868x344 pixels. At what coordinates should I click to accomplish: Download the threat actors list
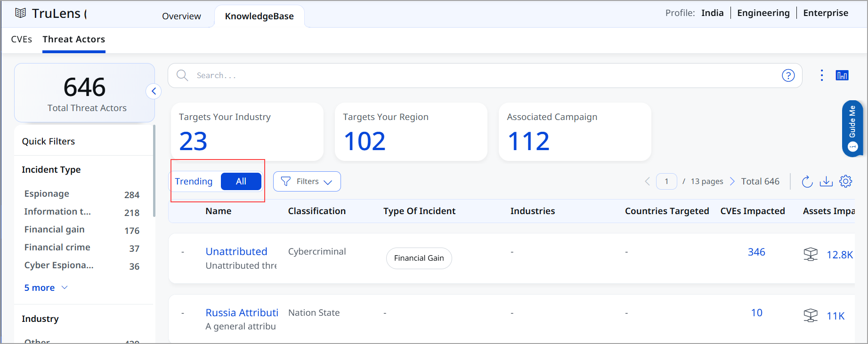826,181
